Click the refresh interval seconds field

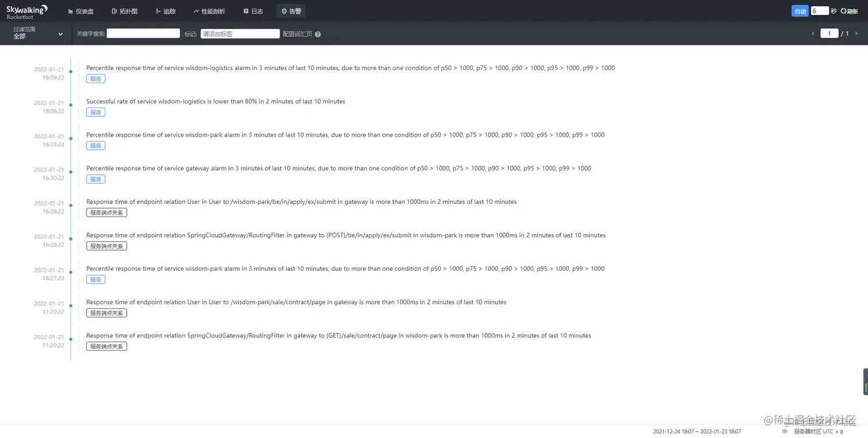tap(820, 11)
